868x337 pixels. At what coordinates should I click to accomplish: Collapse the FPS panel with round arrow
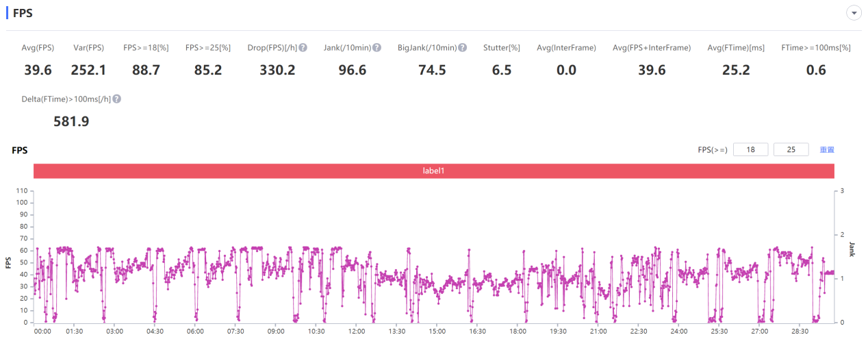pos(853,13)
